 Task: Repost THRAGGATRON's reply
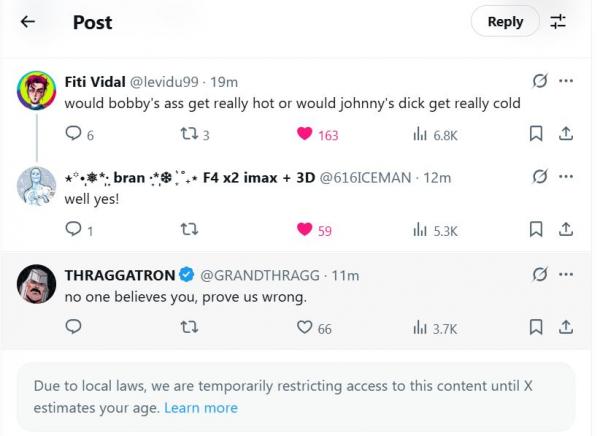(189, 327)
